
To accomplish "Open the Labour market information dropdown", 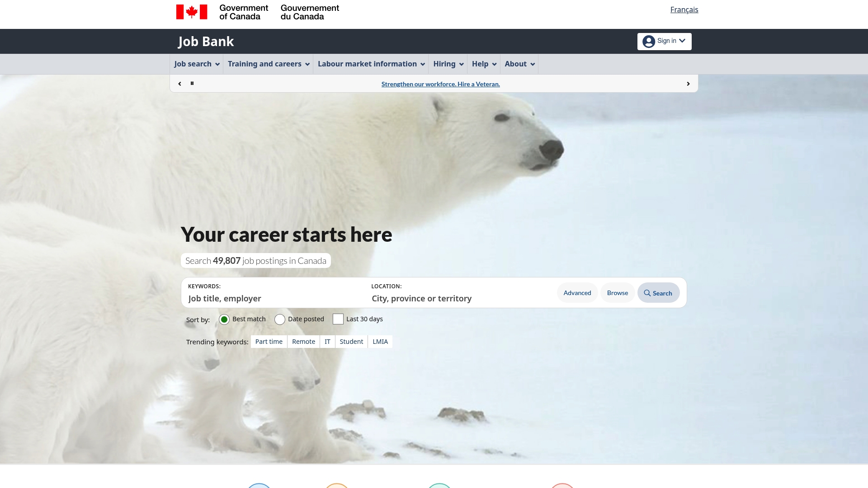I will tap(371, 64).
